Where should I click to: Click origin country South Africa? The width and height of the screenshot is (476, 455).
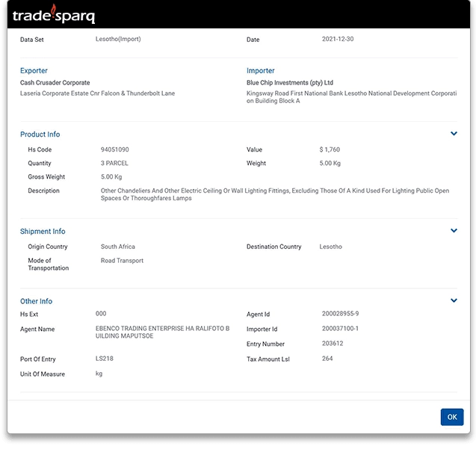(118, 247)
